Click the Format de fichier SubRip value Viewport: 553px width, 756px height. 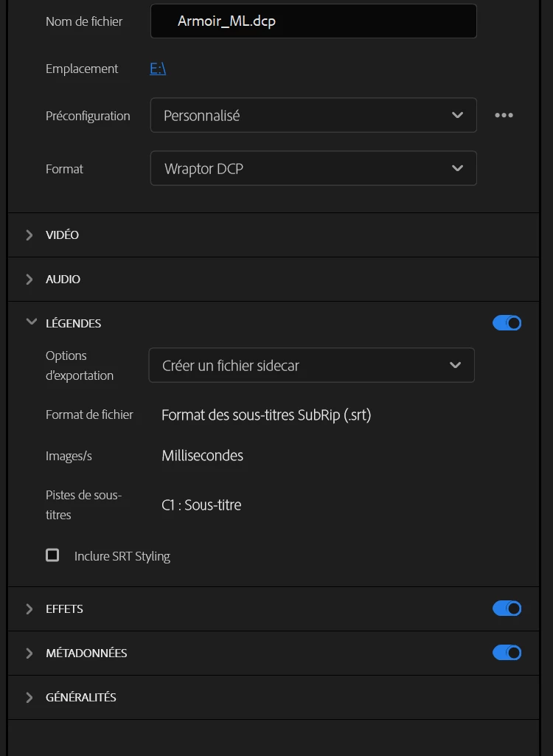266,415
